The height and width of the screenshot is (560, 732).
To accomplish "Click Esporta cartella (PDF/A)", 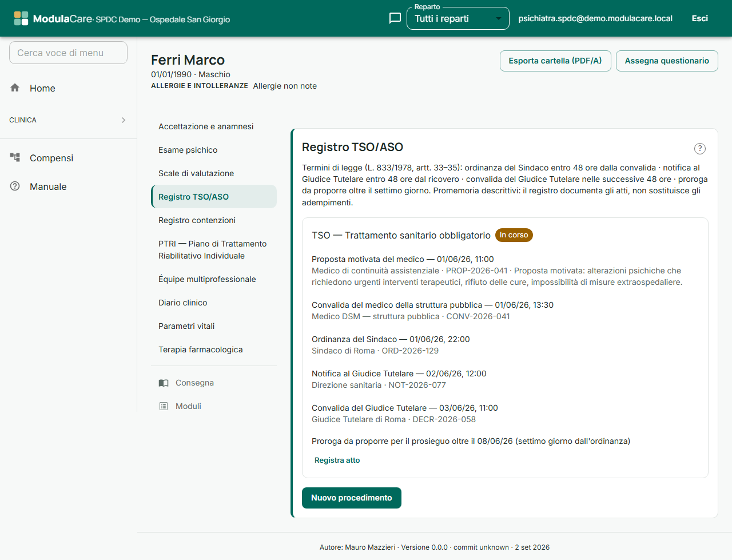I will (555, 61).
